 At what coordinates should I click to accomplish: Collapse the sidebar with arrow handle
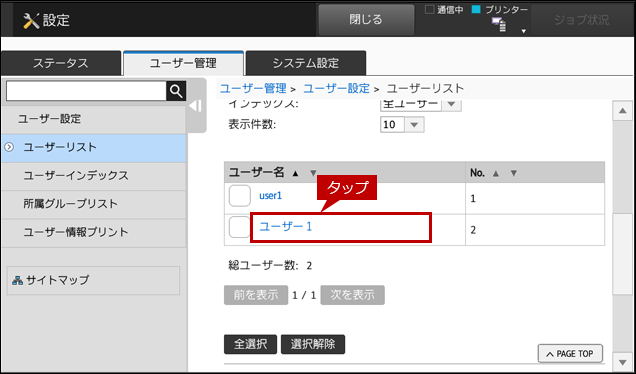tap(196, 106)
